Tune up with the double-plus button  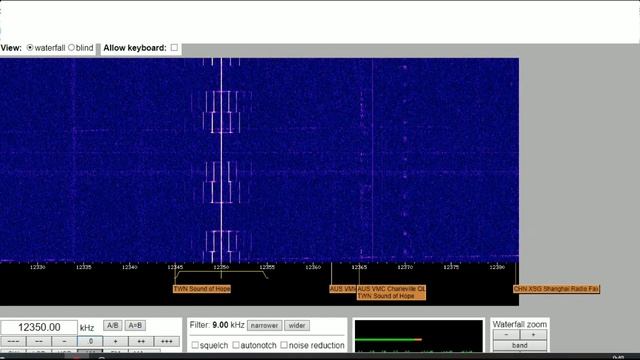point(141,341)
